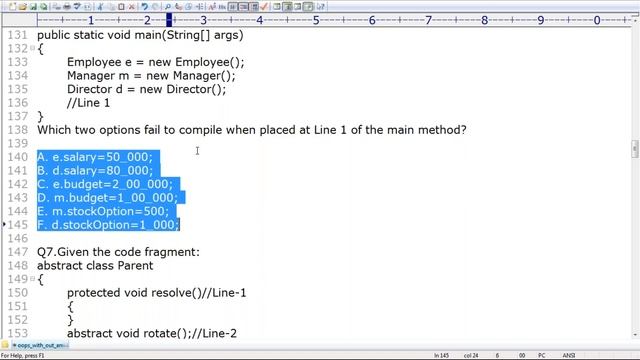
Task: Toggle the Word Wrap toolbar button
Action: coord(232,7)
